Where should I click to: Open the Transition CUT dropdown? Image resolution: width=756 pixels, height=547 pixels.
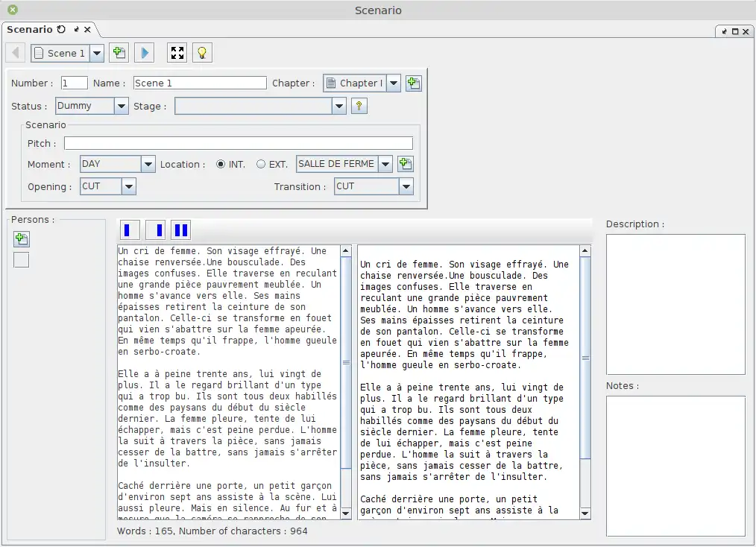tap(406, 186)
